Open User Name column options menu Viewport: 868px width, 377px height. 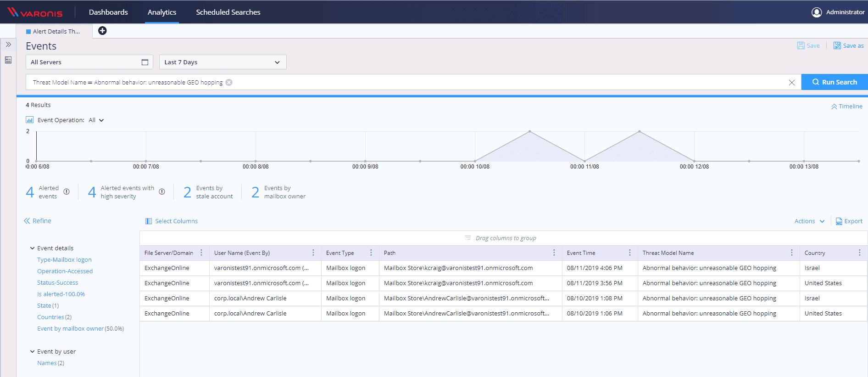[x=313, y=253]
